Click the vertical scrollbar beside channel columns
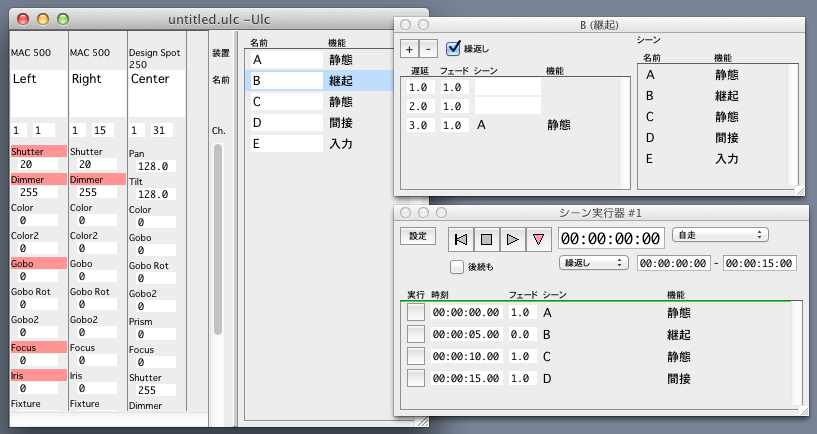This screenshot has width=817, height=434. pyautogui.click(x=218, y=240)
